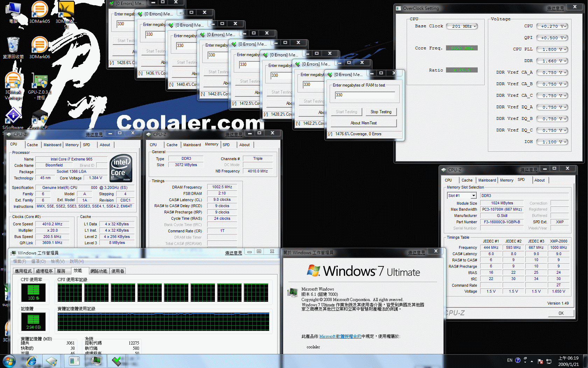Switch to 使用者 tab in Task Manager

point(118,271)
